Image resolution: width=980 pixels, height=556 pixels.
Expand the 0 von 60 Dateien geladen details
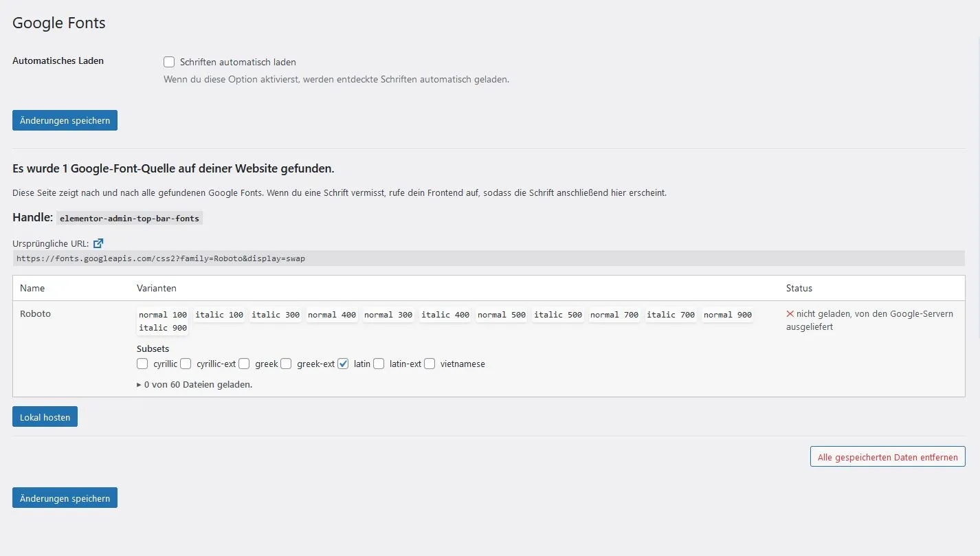coord(194,385)
